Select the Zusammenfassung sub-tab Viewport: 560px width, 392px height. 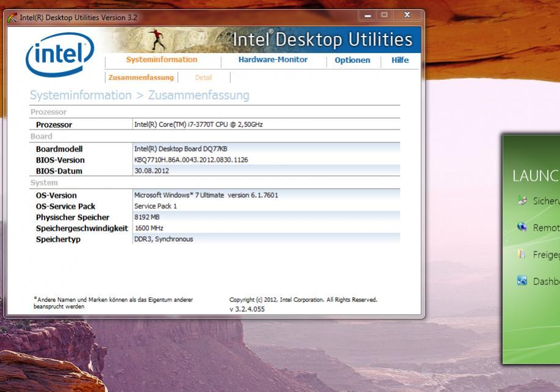[141, 78]
